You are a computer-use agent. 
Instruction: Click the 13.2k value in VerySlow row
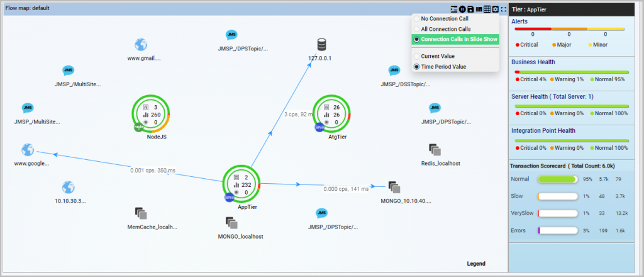click(x=622, y=213)
